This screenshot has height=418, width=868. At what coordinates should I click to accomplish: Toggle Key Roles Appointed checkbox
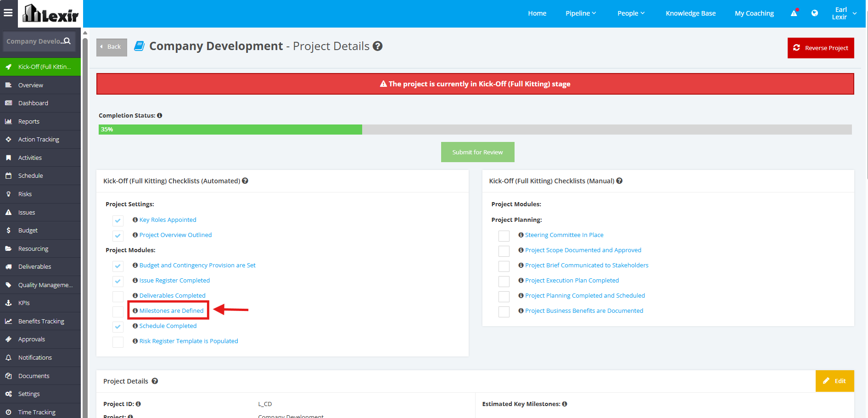tap(118, 220)
